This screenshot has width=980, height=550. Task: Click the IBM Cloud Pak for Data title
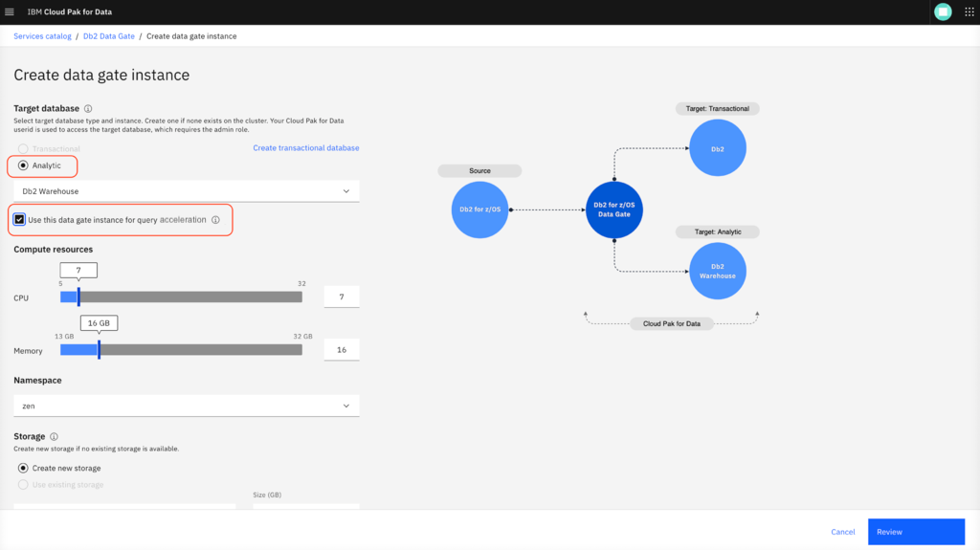69,11
